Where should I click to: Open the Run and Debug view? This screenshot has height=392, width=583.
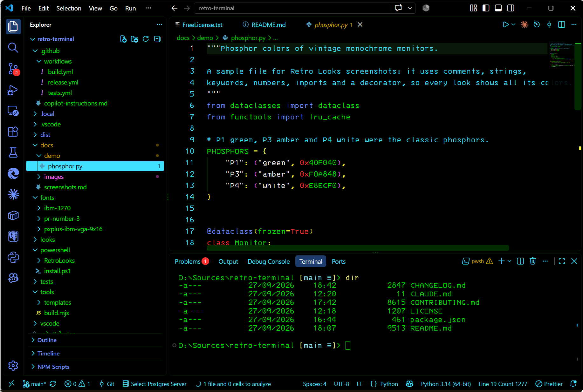coord(13,90)
